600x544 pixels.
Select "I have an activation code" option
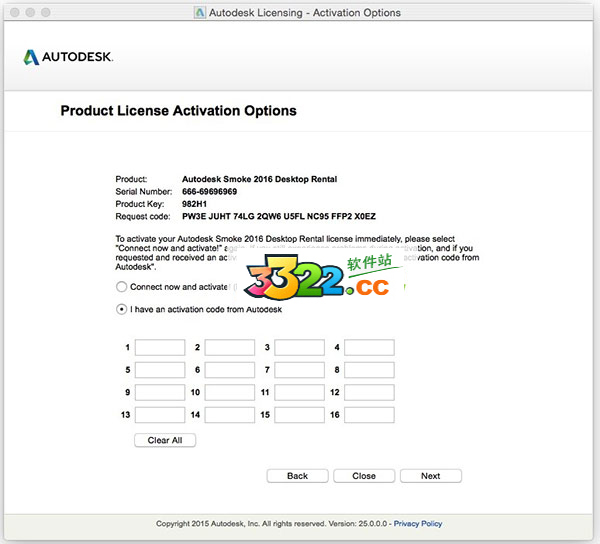121,309
